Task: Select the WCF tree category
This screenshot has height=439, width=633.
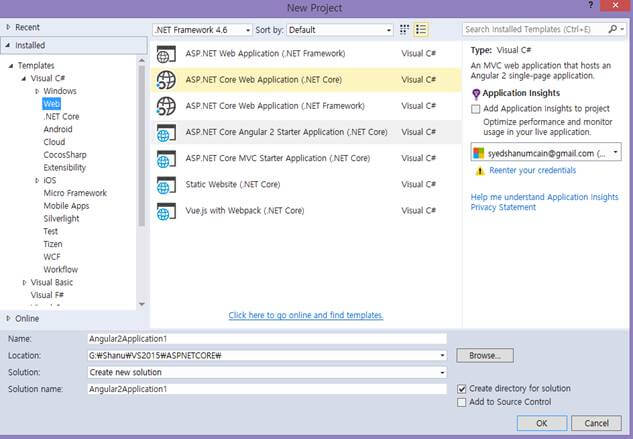Action: pos(52,257)
